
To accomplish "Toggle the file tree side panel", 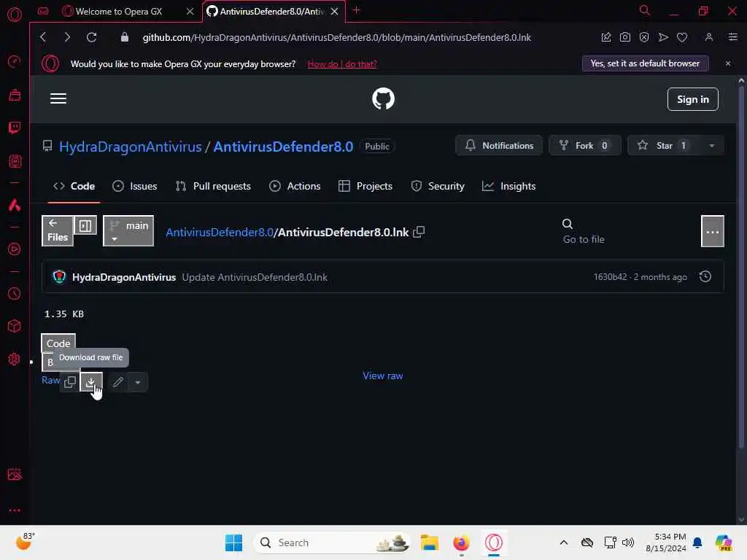I will pyautogui.click(x=86, y=226).
